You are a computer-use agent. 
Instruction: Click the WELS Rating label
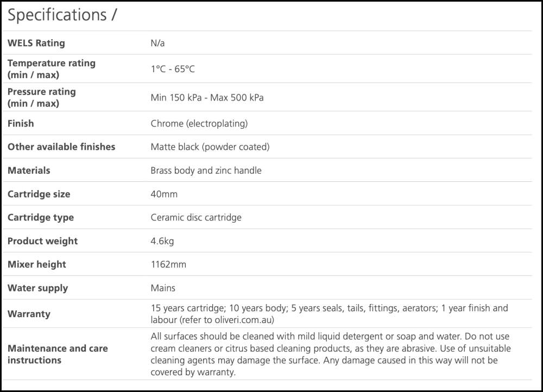(36, 43)
